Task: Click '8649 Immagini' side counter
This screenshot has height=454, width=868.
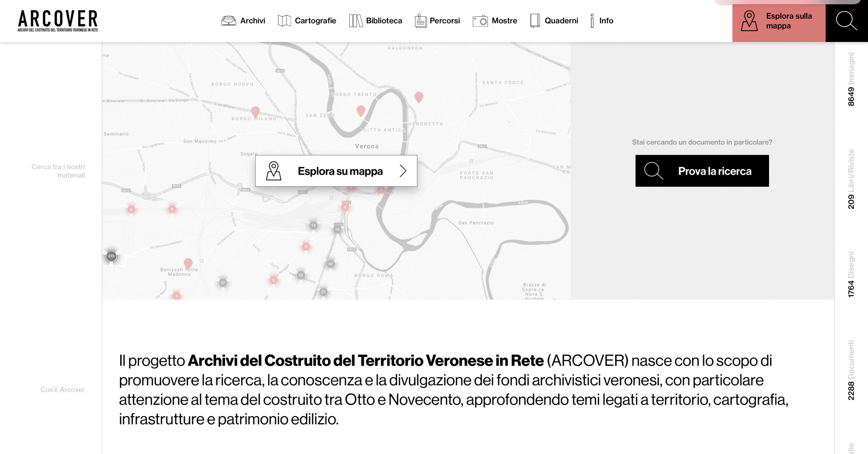Action: click(851, 79)
